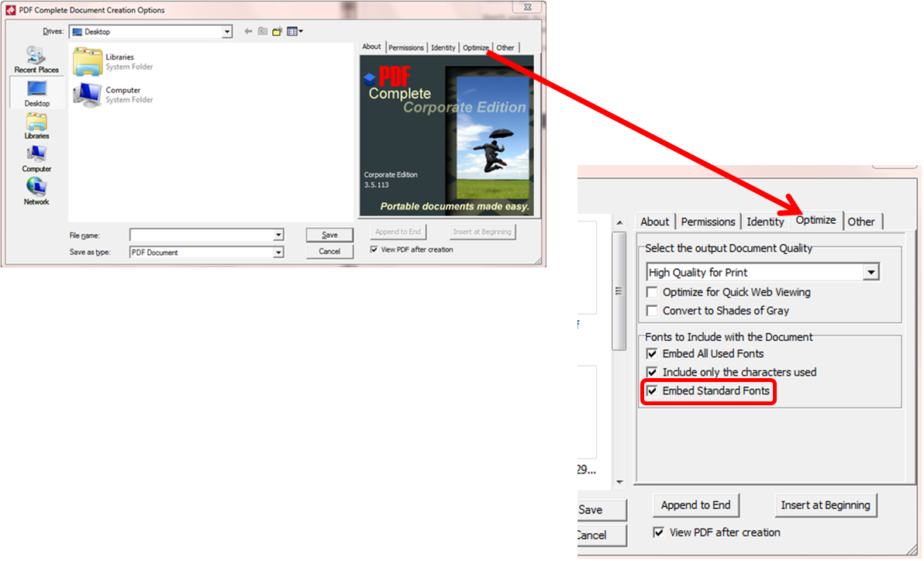Select Desktop in the places bar
The image size is (924, 561).
click(36, 94)
